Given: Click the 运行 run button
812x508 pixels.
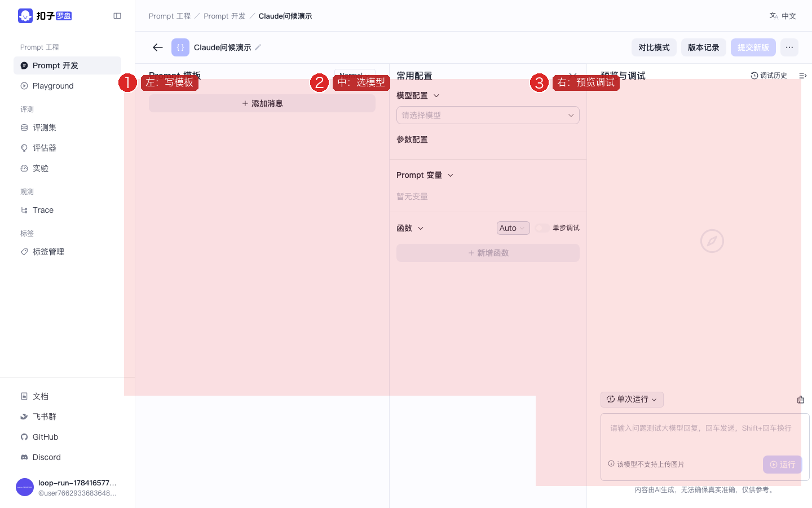Looking at the screenshot, I should 783,465.
